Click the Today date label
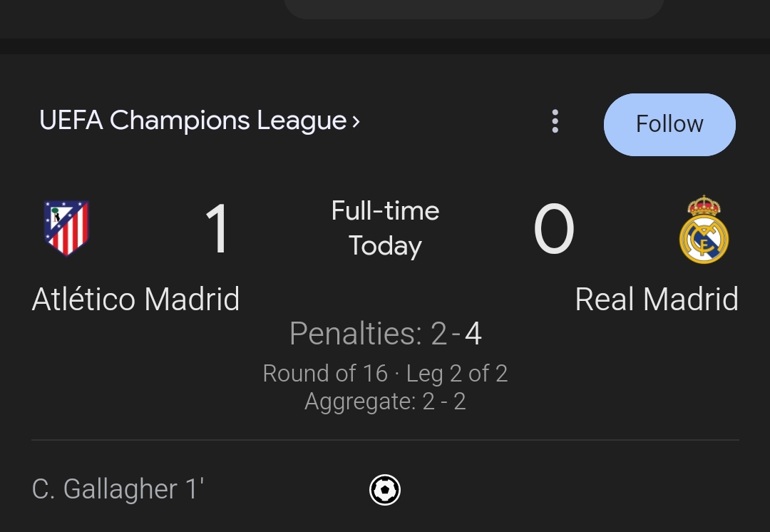 [x=385, y=245]
